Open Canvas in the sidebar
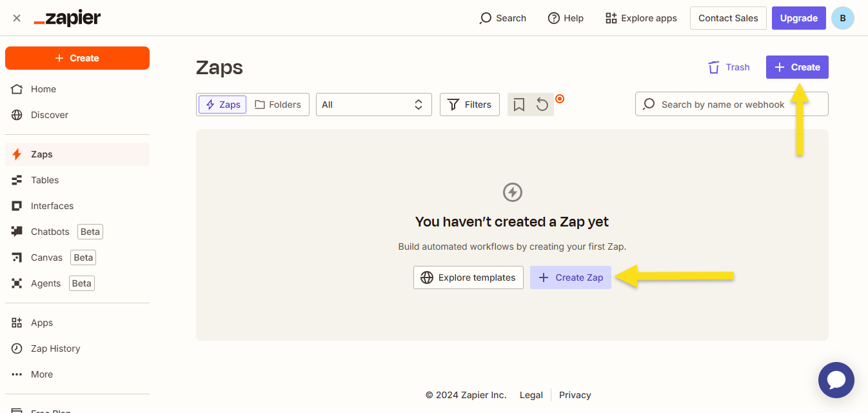The width and height of the screenshot is (868, 413). (77, 257)
